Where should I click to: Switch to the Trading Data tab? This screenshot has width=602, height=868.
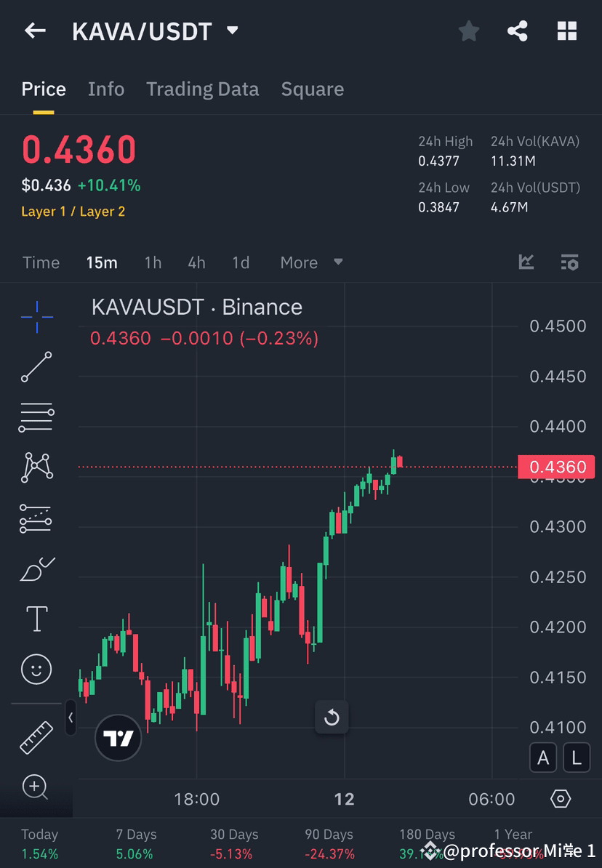pos(202,89)
